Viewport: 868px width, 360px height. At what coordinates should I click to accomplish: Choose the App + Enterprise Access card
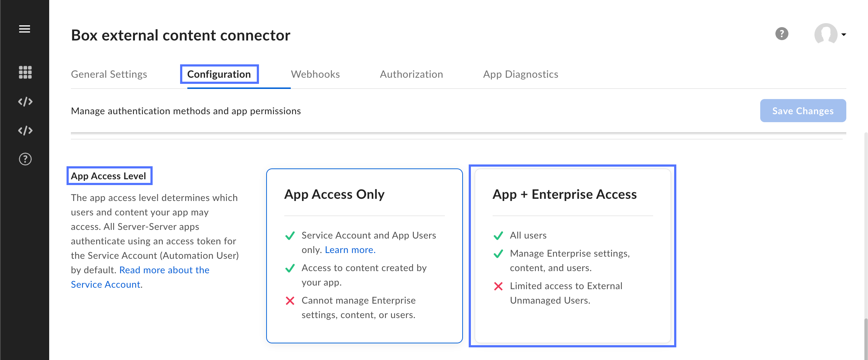[x=573, y=256]
